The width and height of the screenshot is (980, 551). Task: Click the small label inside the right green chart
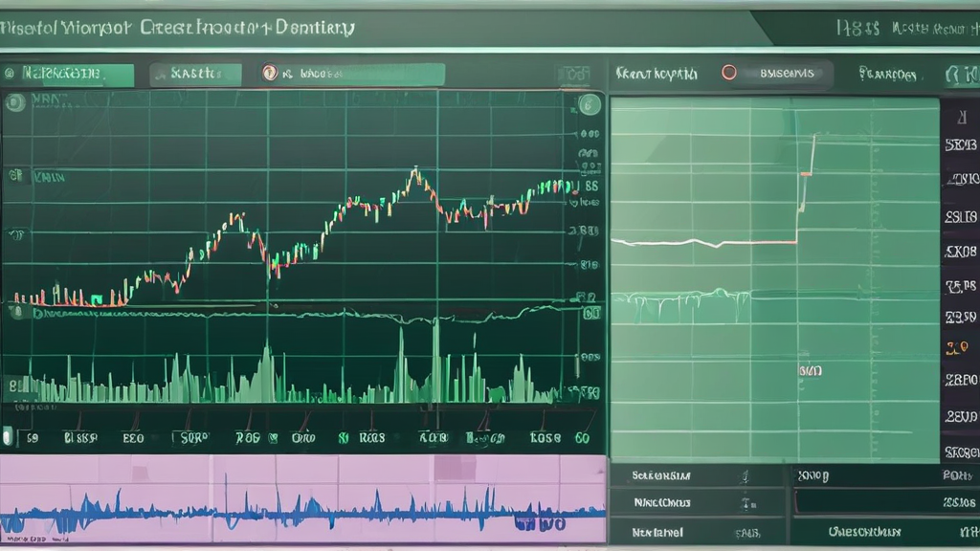click(x=810, y=370)
